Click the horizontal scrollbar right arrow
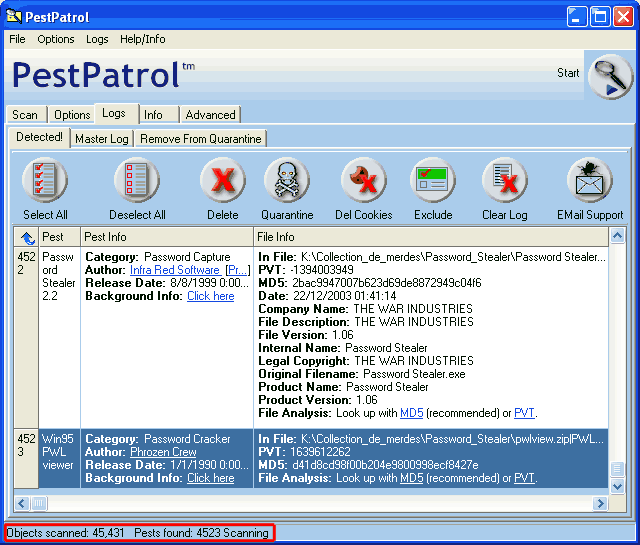Image resolution: width=640 pixels, height=545 pixels. pyautogui.click(x=600, y=503)
